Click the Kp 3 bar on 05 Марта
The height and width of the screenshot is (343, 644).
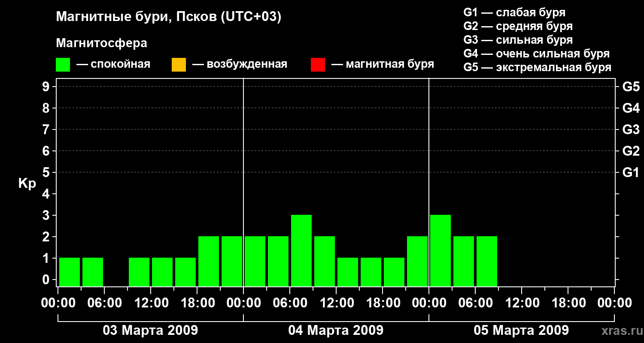(440, 250)
